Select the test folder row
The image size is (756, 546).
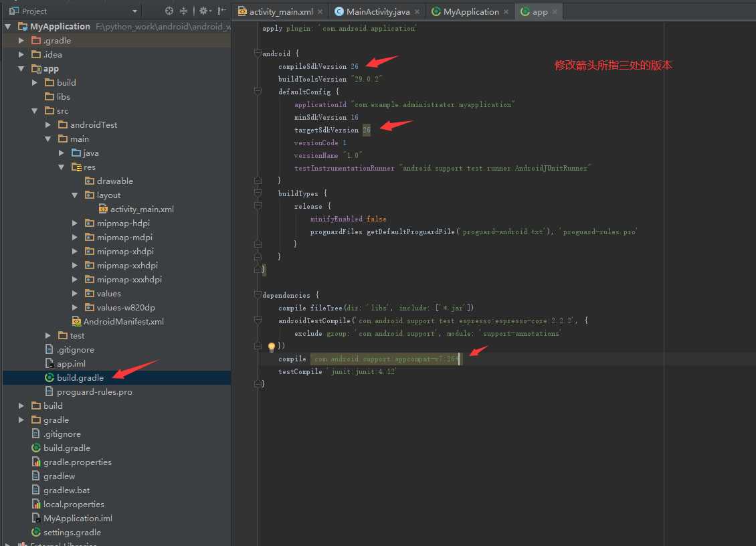point(116,335)
